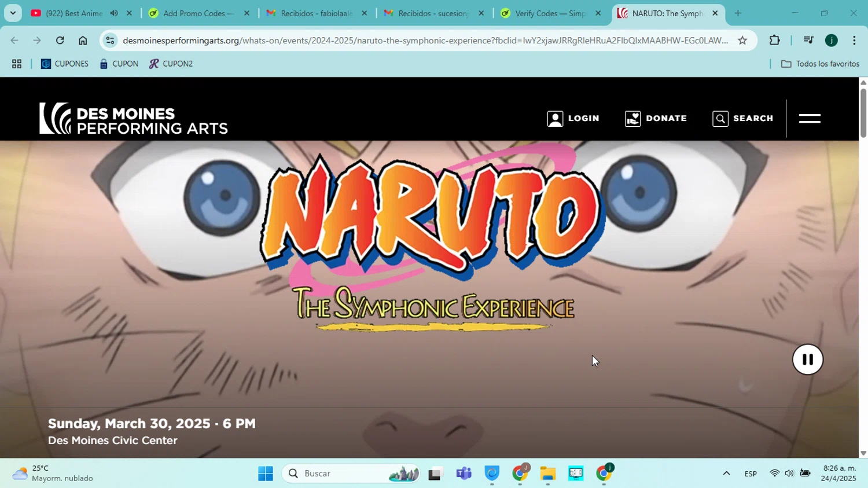Image resolution: width=868 pixels, height=488 pixels.
Task: Click the scrollbar down arrow
Action: (863, 453)
